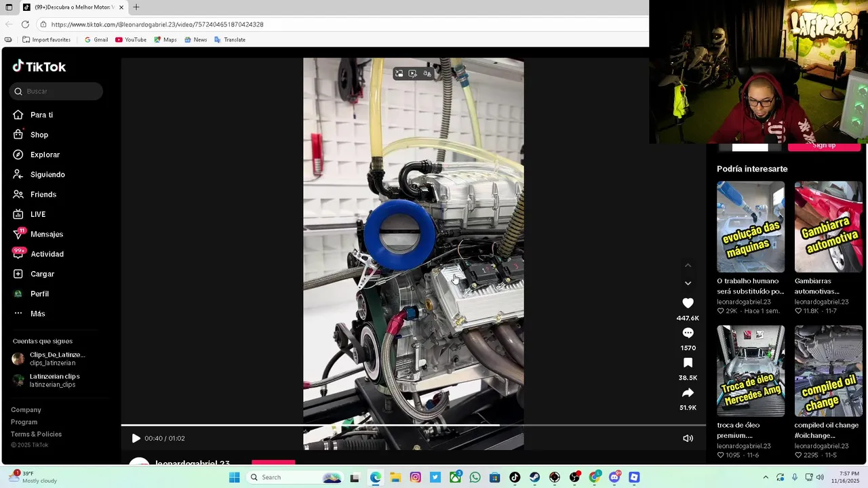Screen dimensions: 868x488
Task: Open the evolução das máquinas video thumbnail
Action: click(x=750, y=227)
